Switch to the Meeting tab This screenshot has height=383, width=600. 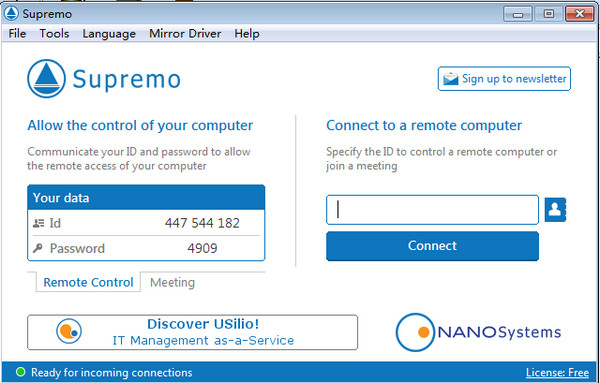click(172, 282)
